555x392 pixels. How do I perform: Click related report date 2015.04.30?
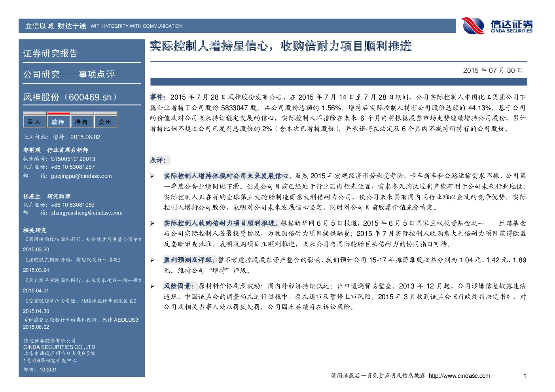[36, 311]
